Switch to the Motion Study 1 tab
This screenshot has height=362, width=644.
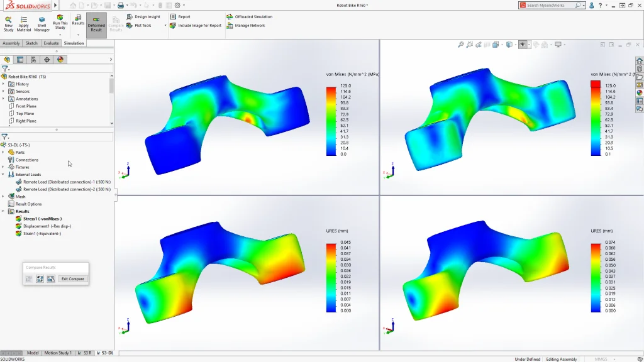coord(57,353)
